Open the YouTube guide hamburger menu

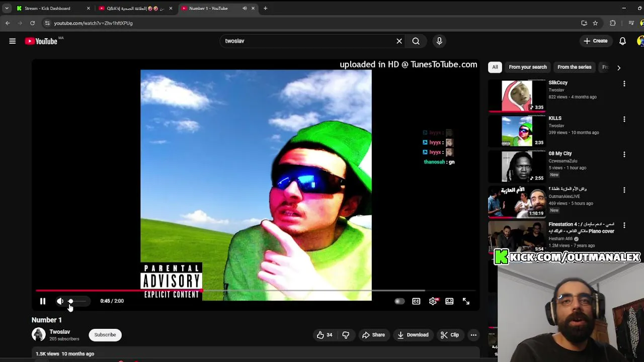click(12, 41)
